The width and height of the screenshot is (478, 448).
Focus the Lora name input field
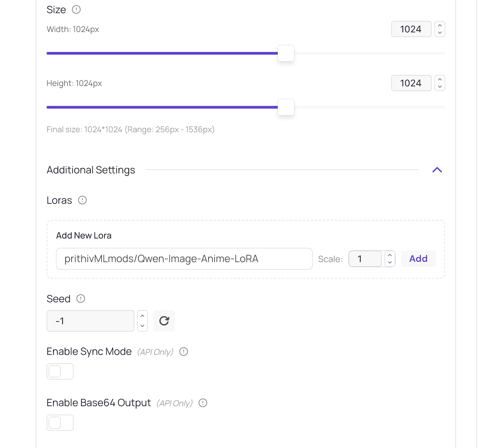(184, 259)
